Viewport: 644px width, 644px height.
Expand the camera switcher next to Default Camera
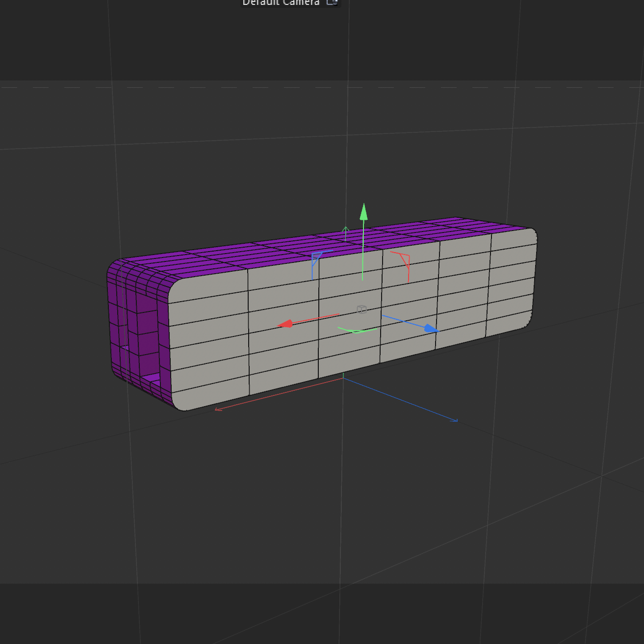332,2
